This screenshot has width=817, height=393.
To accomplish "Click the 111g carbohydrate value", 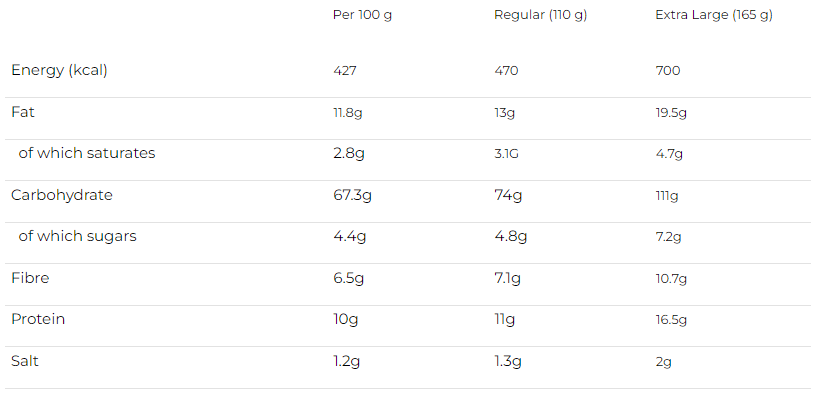I will 667,196.
